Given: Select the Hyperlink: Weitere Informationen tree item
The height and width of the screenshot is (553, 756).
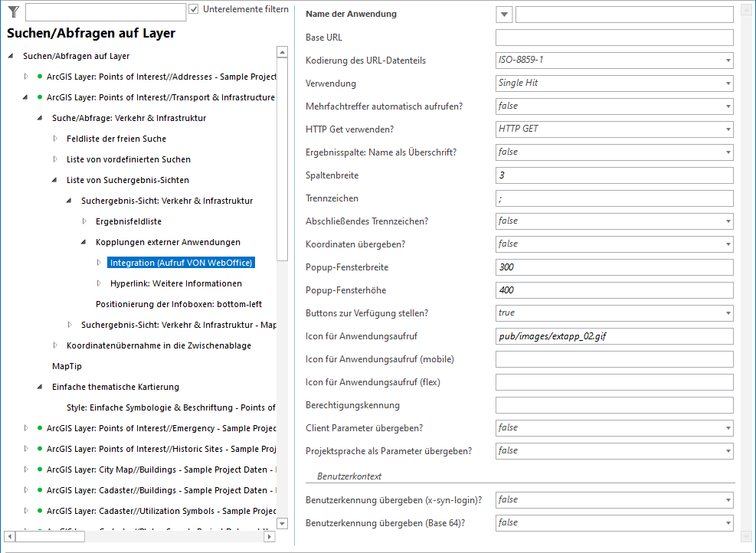Looking at the screenshot, I should tap(175, 283).
